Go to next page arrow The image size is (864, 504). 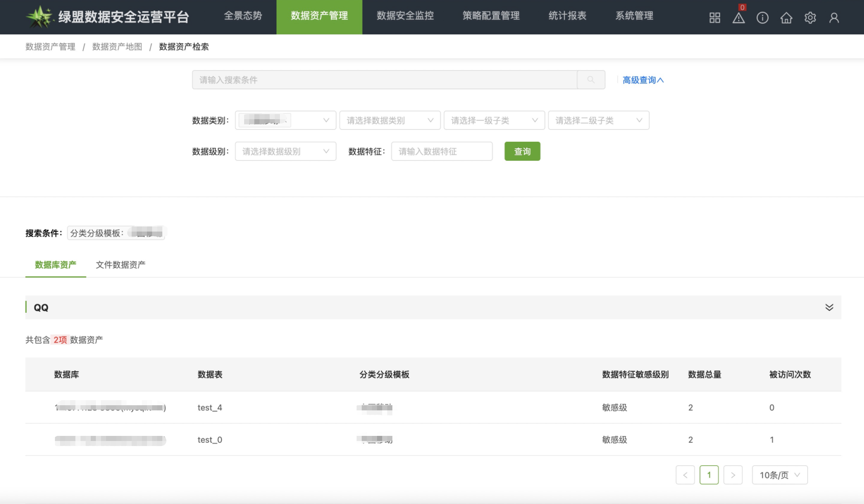(x=732, y=475)
